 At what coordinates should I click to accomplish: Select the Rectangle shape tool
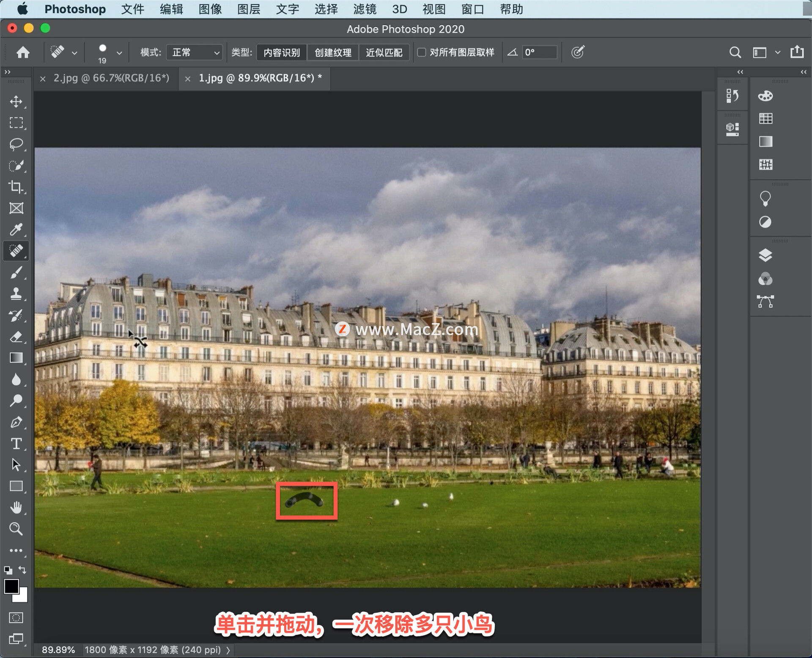pos(16,486)
